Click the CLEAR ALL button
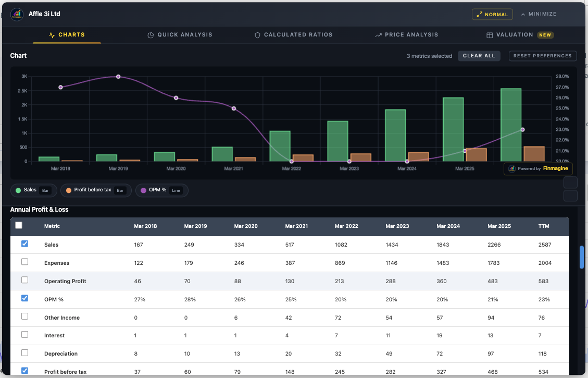588x378 pixels. coord(479,56)
